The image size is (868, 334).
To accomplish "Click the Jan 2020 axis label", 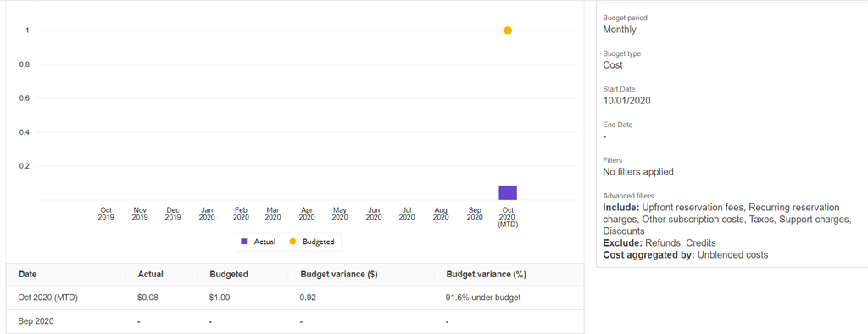I will click(207, 214).
